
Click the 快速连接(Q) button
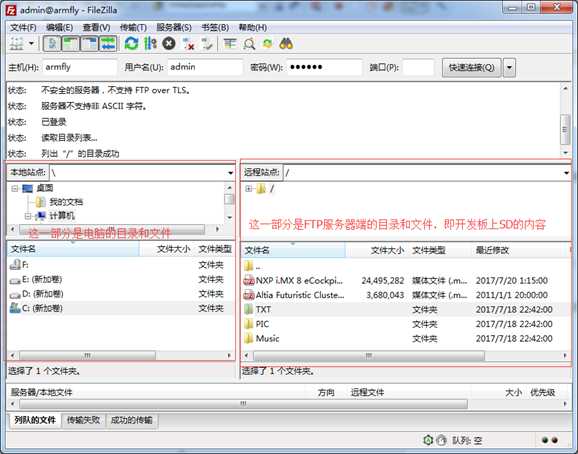click(471, 67)
